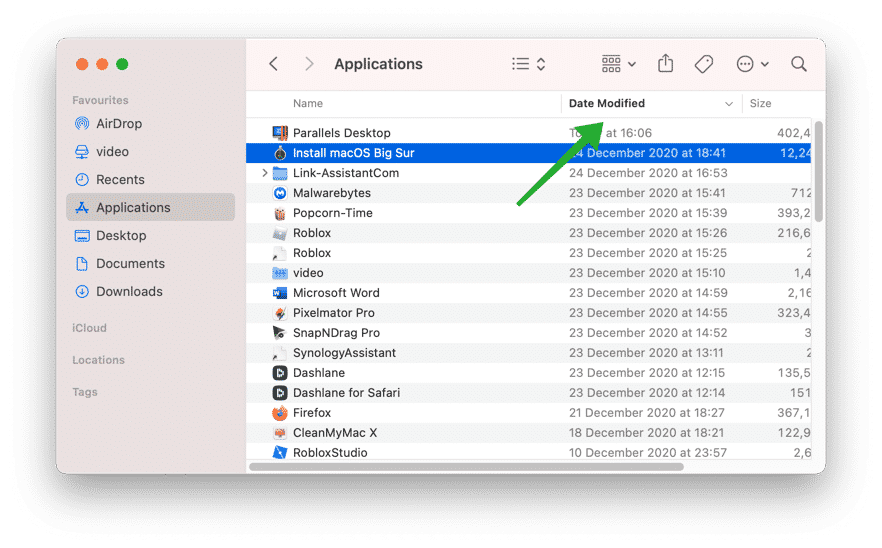Click Firefox date 21 December 2020
This screenshot has height=548, width=882.
(x=646, y=413)
